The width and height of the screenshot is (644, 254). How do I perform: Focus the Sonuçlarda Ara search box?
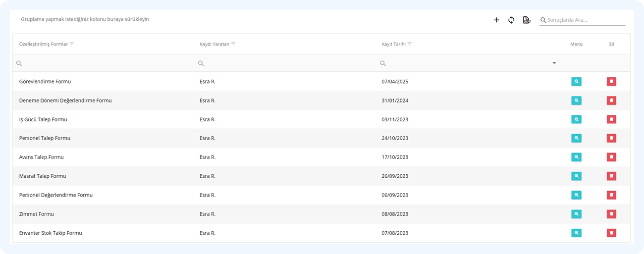[586, 20]
